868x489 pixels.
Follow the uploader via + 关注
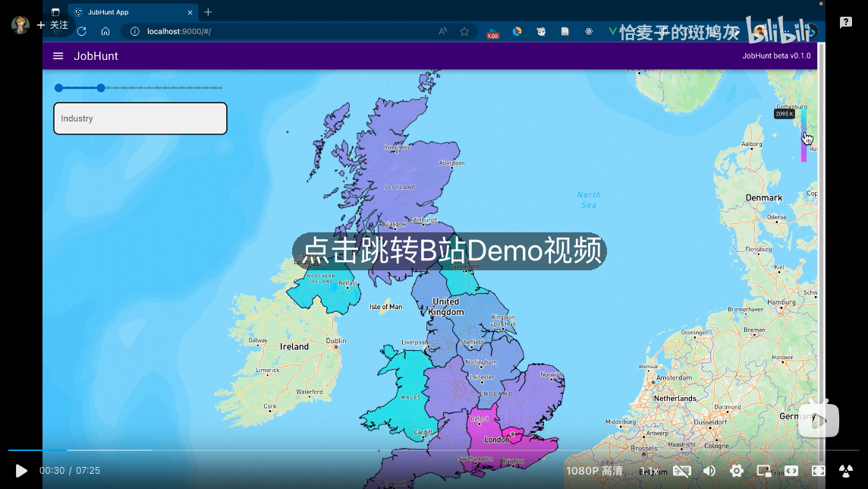pos(52,25)
